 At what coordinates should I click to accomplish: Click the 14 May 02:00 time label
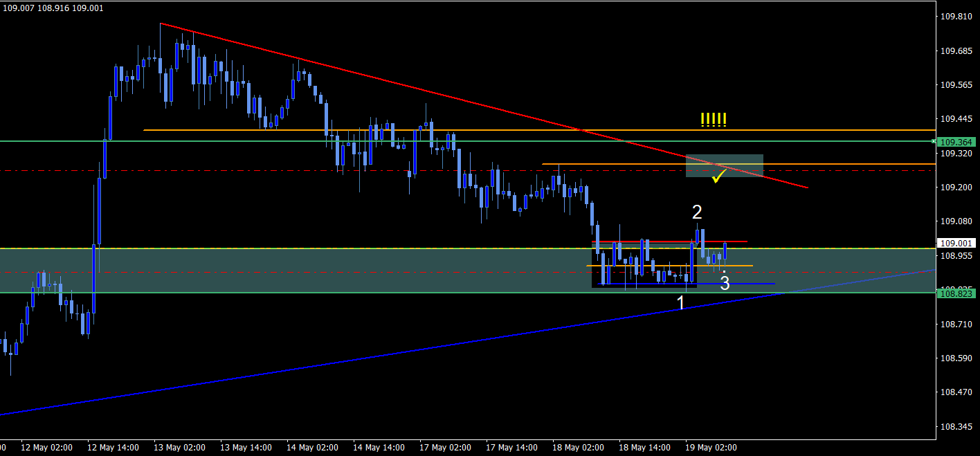coord(312,448)
